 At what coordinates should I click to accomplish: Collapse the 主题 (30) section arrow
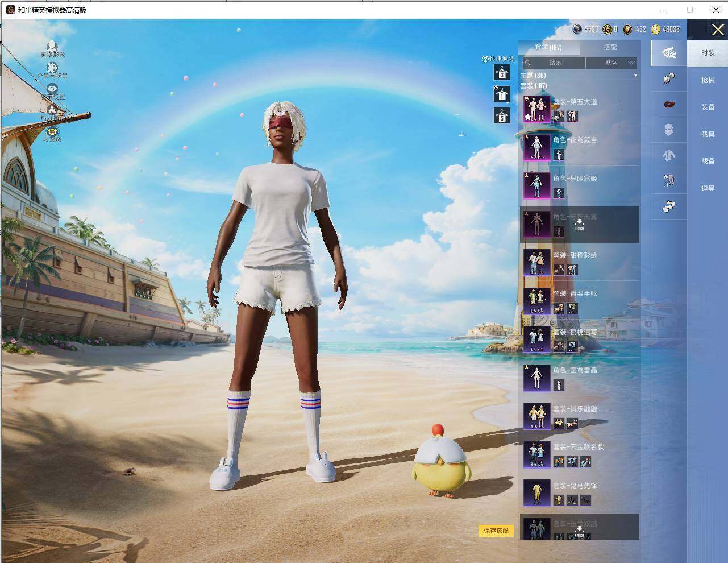point(635,75)
